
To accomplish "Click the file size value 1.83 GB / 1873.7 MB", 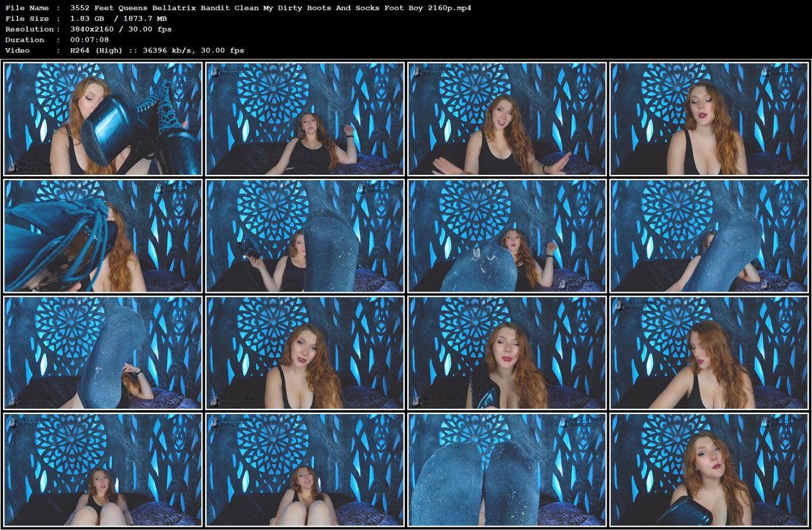I will 119,19.
